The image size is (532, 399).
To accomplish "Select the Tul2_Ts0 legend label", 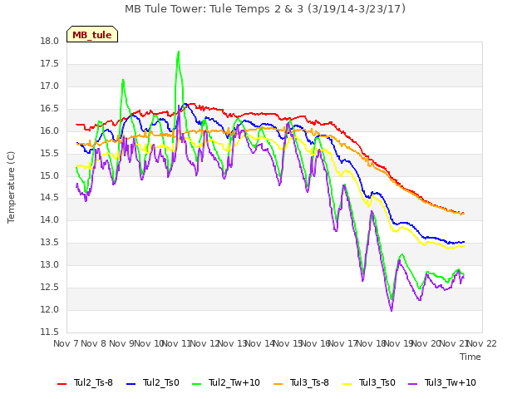I will tap(160, 382).
